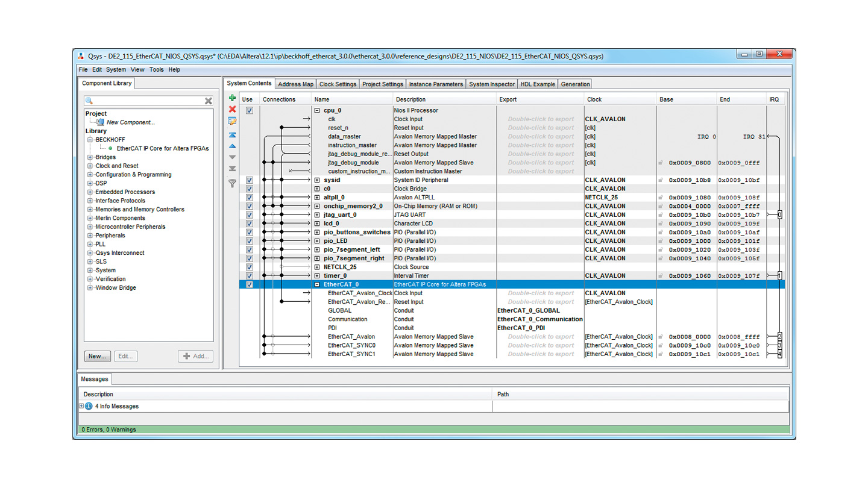Switch to the Clock Settings tab

coord(338,84)
